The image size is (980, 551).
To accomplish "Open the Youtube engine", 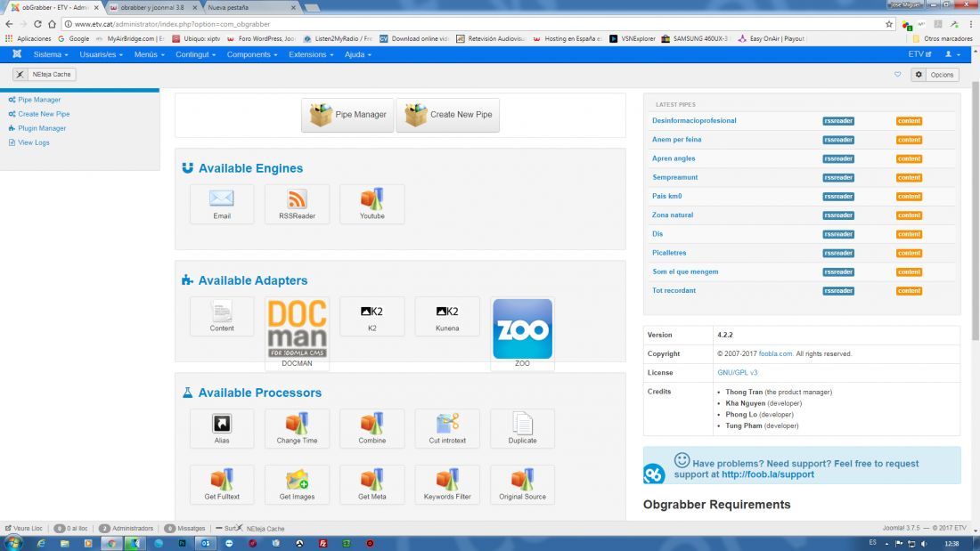I will (x=372, y=204).
